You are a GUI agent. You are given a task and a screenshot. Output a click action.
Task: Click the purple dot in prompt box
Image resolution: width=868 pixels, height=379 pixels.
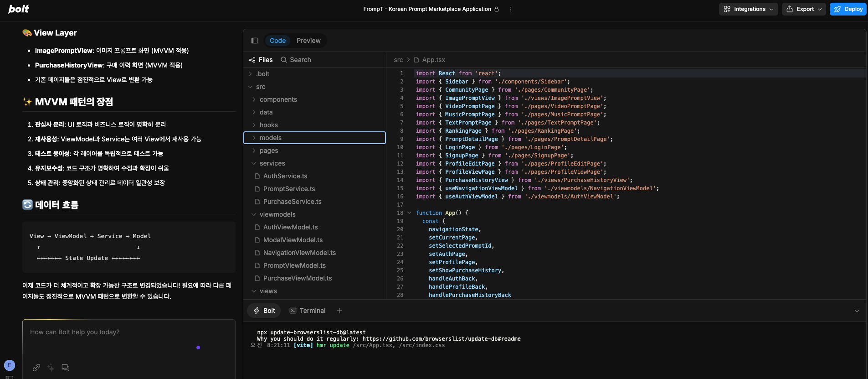click(x=198, y=348)
